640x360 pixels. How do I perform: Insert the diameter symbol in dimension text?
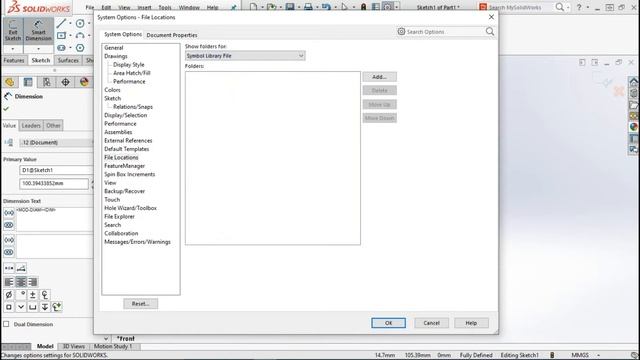(x=9, y=295)
